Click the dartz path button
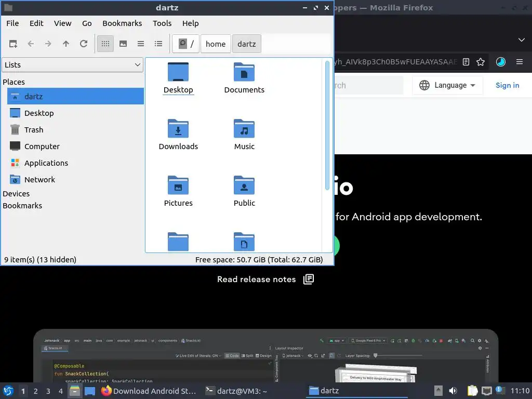This screenshot has height=399, width=532. pos(247,44)
